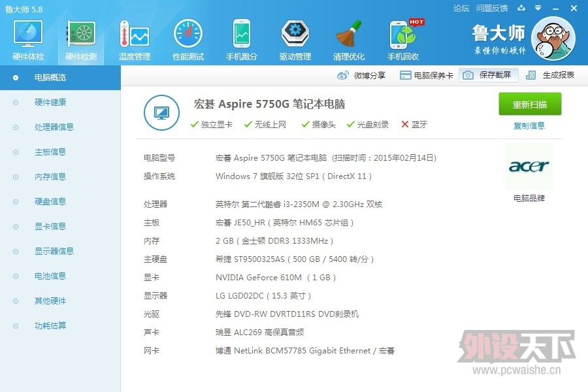
Task: Click the 电脑品牌 label
Action: click(x=529, y=199)
